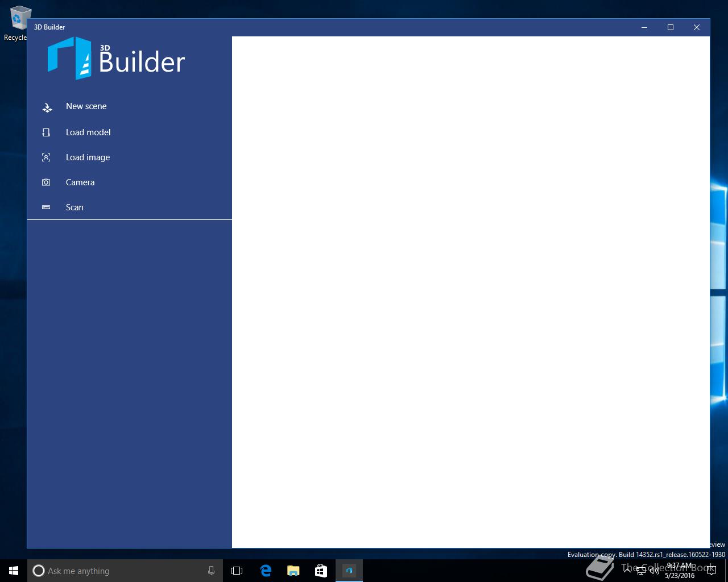Open File Explorer from taskbar

click(293, 571)
